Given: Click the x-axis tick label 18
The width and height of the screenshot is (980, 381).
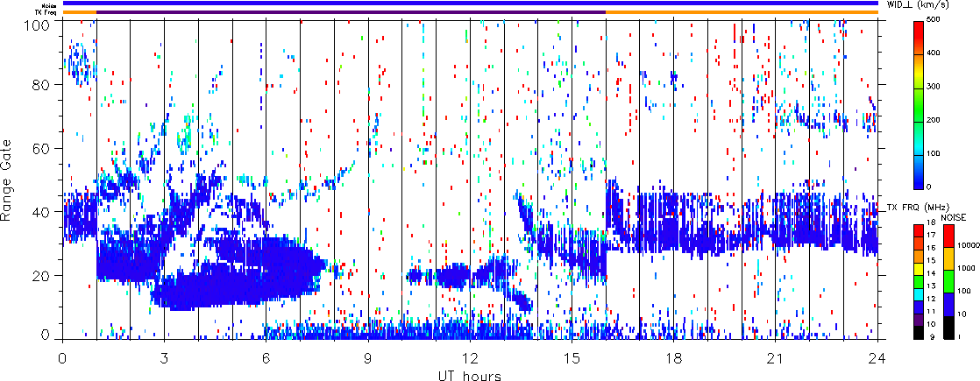Looking at the screenshot, I should (674, 359).
